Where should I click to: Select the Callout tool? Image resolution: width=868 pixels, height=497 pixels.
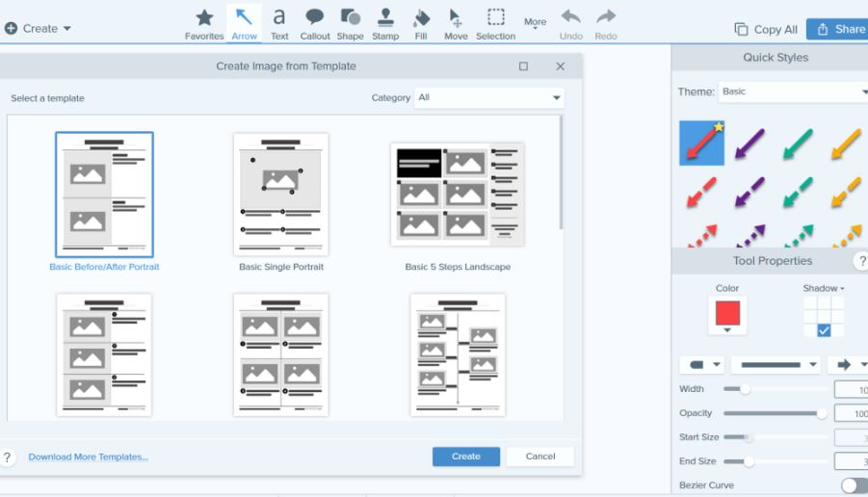tap(315, 25)
